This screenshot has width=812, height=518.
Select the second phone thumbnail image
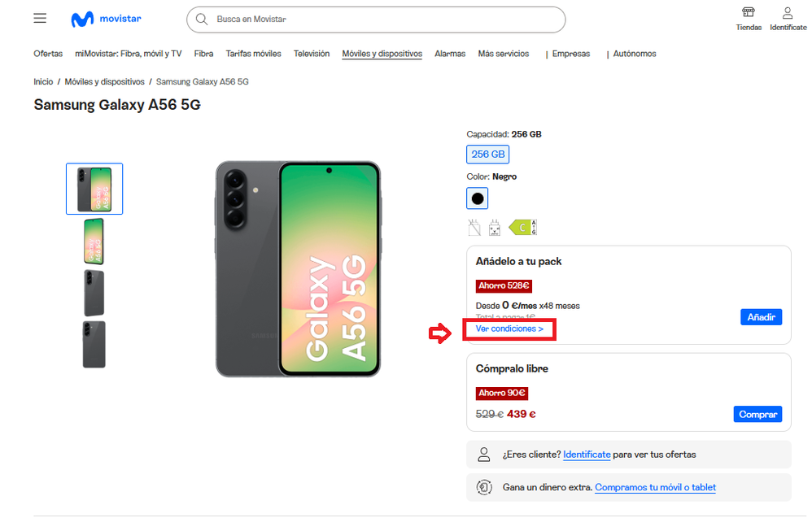tap(94, 241)
